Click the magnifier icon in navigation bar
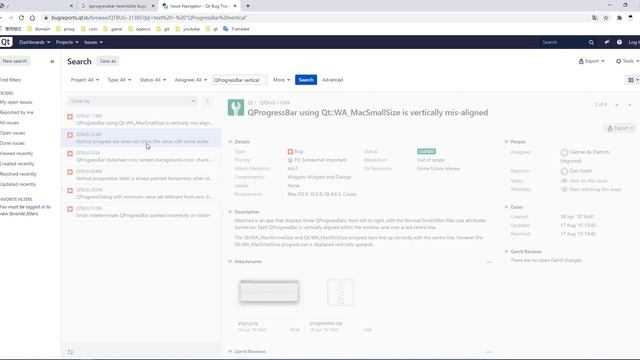Viewport: 640px width, 360px height. point(591,42)
